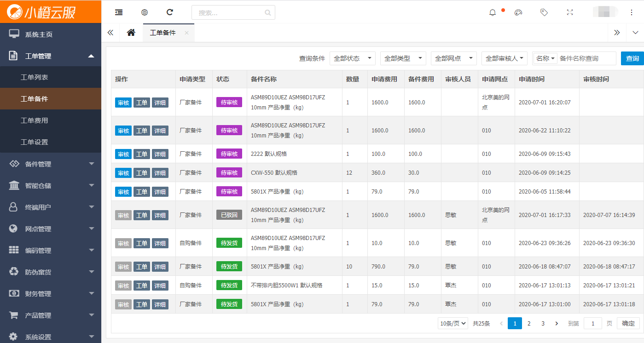
Task: Click 工单 for 不带排内胆5500W1 row
Action: point(142,286)
